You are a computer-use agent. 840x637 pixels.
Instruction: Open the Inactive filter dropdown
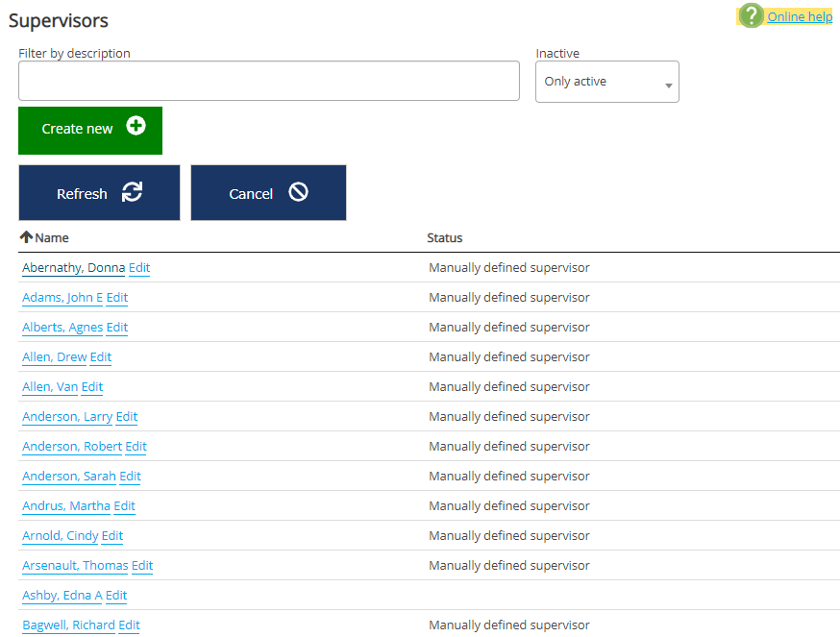(x=605, y=82)
